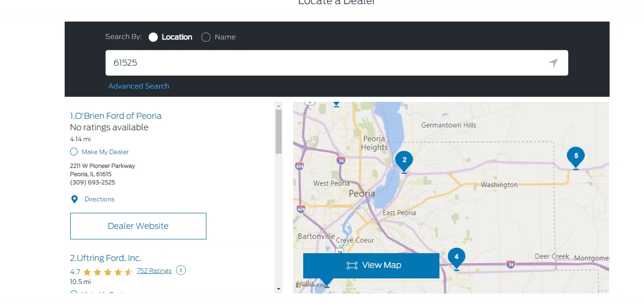Image resolution: width=644 pixels, height=305 pixels.
Task: Choose Make My Dealer for O'Brien Ford
Action: (74, 152)
